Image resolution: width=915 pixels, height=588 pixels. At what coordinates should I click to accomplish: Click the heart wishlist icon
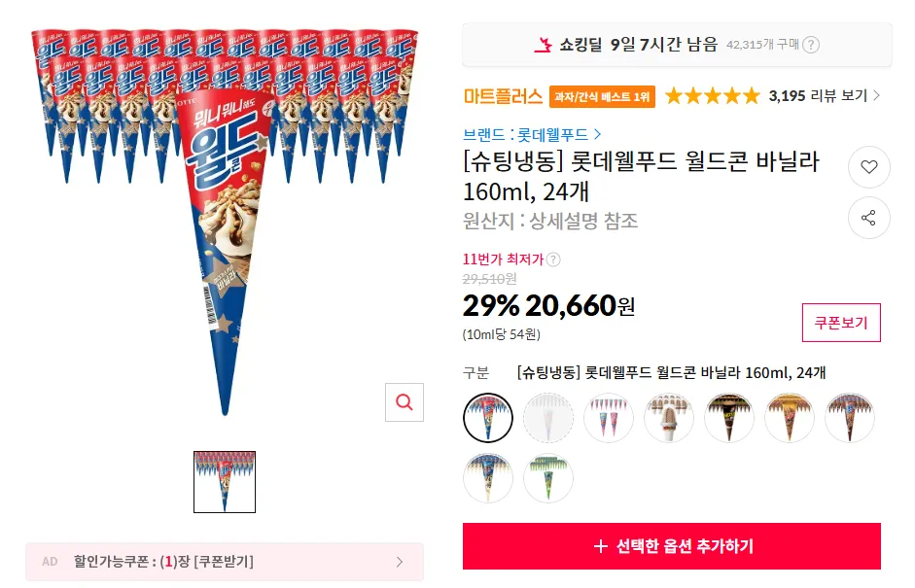tap(869, 167)
